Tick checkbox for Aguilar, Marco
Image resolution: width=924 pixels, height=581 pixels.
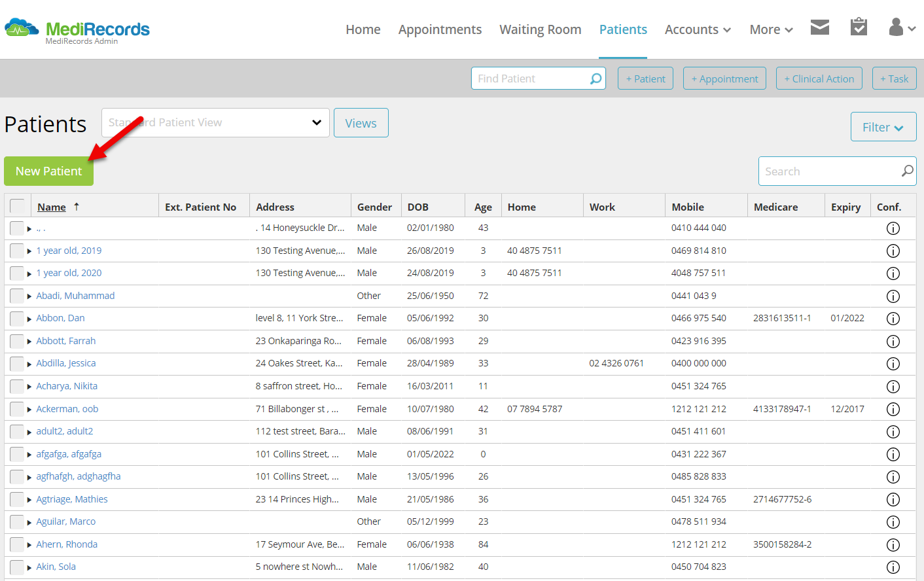17,522
